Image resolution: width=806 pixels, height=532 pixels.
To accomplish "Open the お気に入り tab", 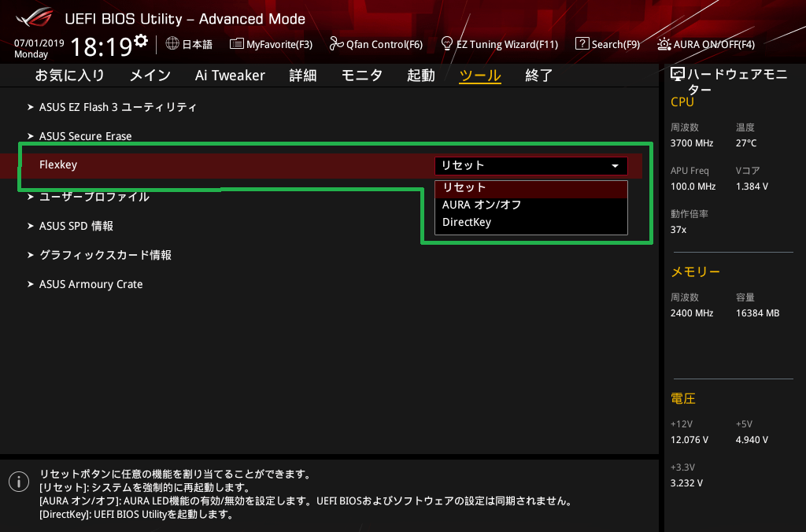I will coord(69,76).
